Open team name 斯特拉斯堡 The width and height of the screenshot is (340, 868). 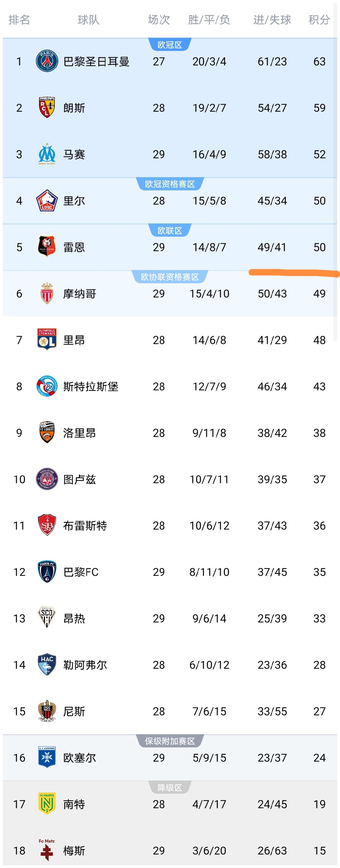click(x=91, y=387)
